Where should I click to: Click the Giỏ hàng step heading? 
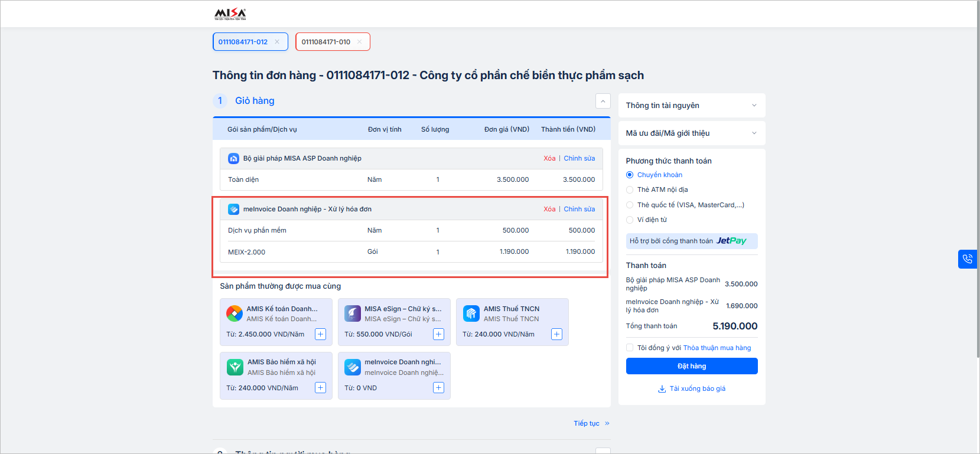pyautogui.click(x=255, y=101)
